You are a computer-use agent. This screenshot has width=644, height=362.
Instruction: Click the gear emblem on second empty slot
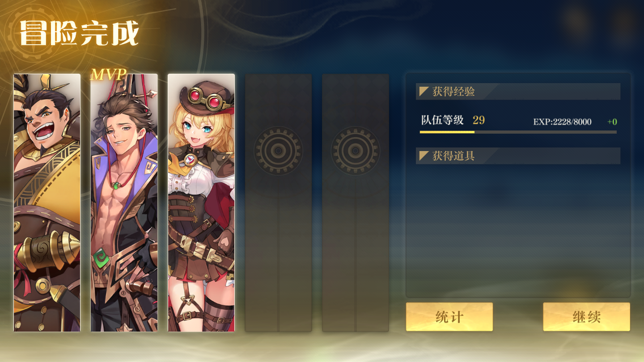click(x=356, y=151)
